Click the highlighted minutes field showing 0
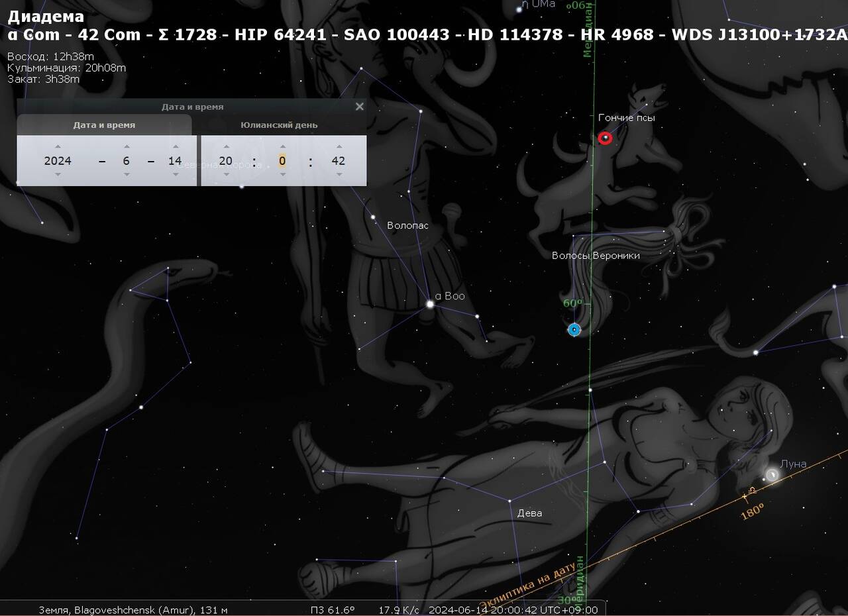 [282, 160]
